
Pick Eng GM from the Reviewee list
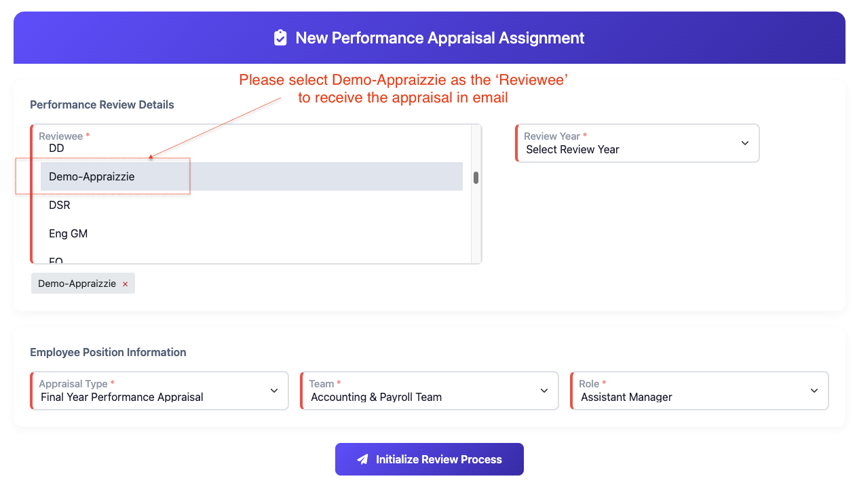tap(68, 233)
